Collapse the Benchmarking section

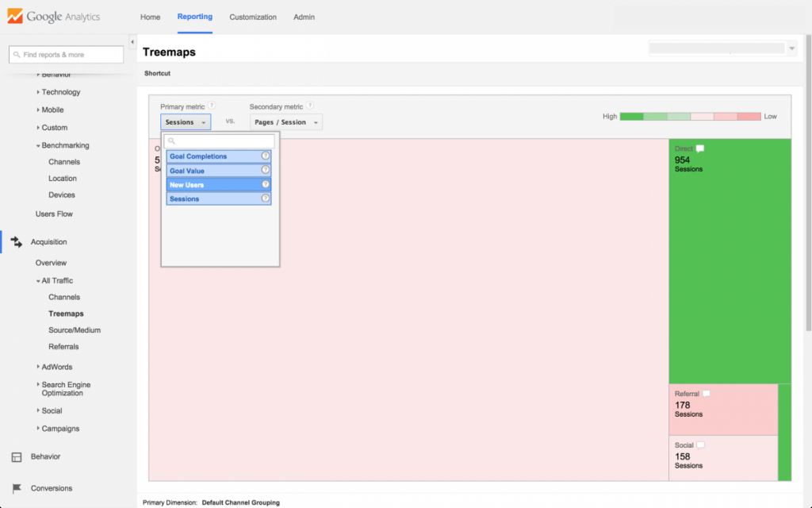point(38,146)
